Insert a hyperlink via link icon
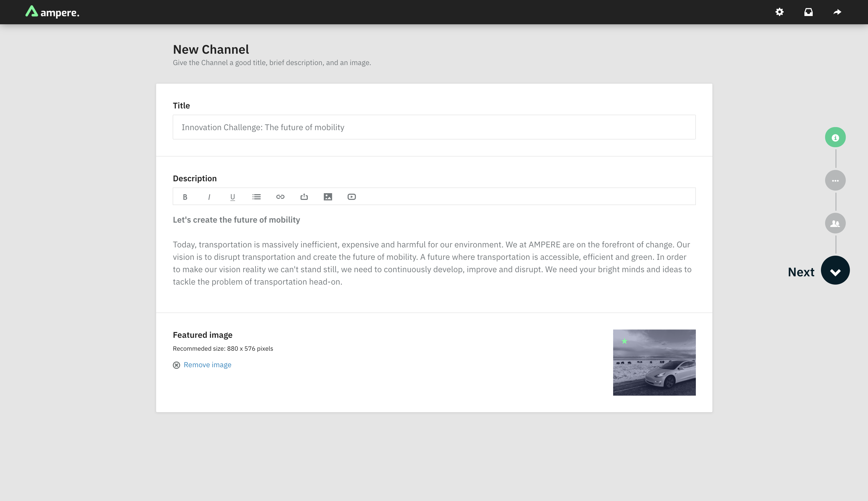The image size is (868, 501). 280,197
